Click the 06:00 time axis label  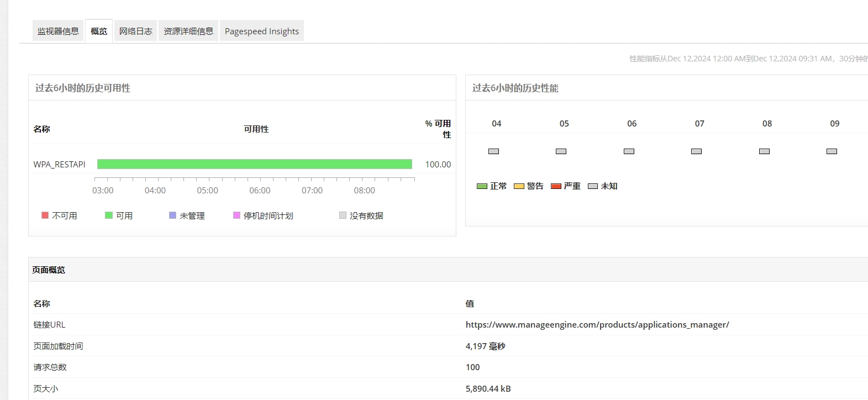coord(260,190)
